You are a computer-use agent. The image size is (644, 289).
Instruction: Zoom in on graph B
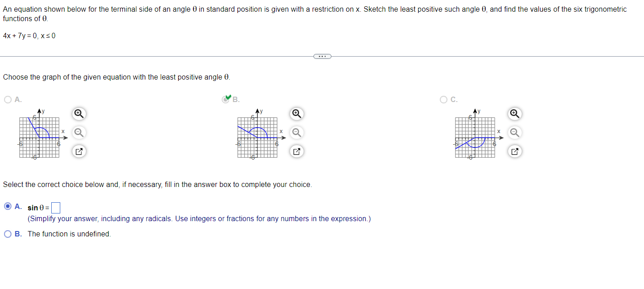[x=296, y=114]
